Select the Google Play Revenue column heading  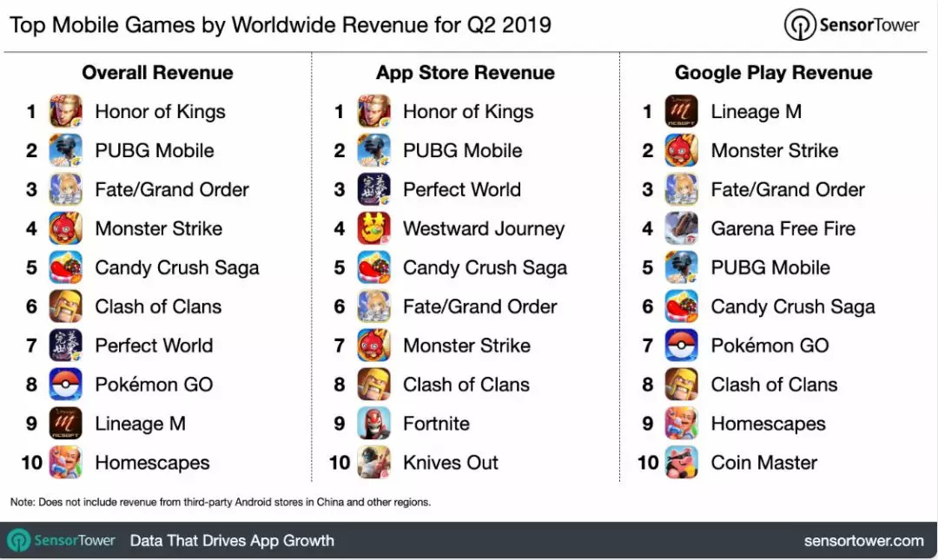773,73
